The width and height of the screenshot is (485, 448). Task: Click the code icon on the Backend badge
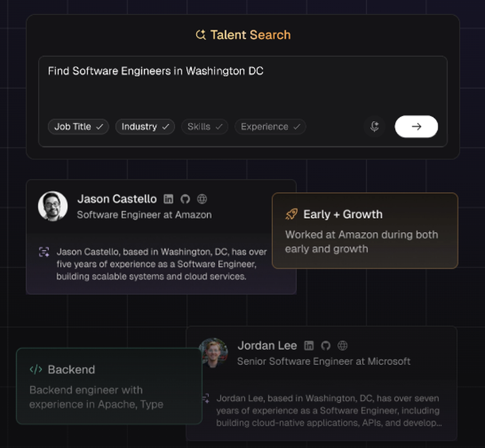36,369
